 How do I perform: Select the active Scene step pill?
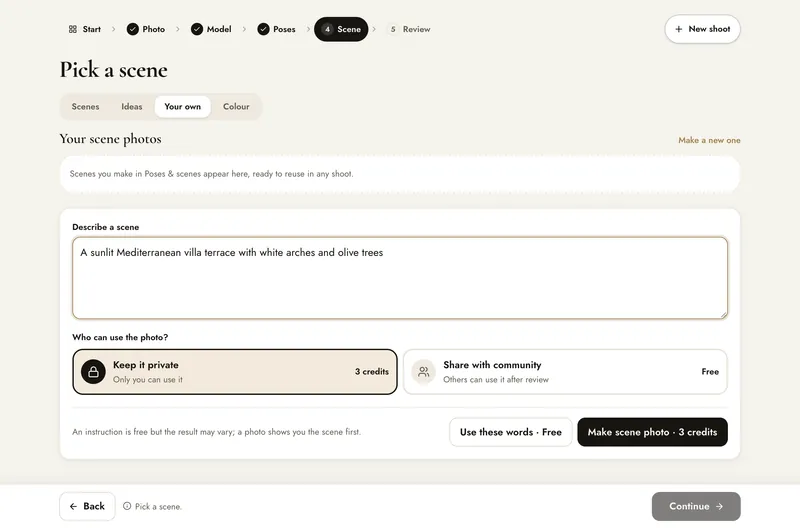coord(341,29)
